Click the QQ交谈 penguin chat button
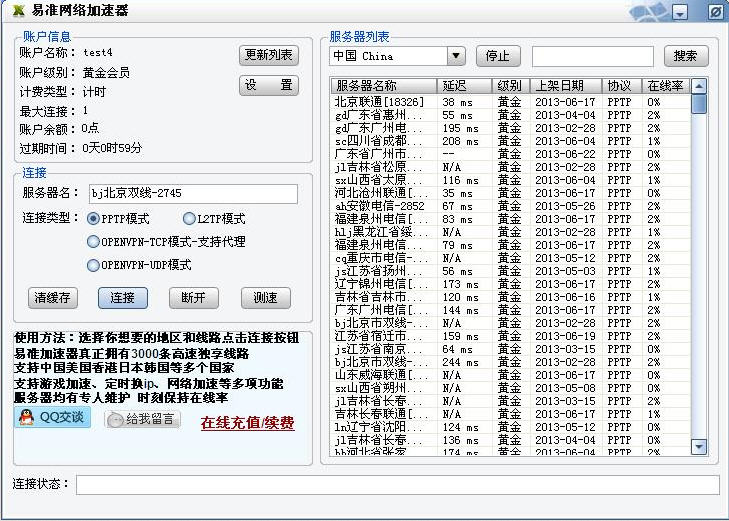The width and height of the screenshot is (729, 521). [x=52, y=417]
